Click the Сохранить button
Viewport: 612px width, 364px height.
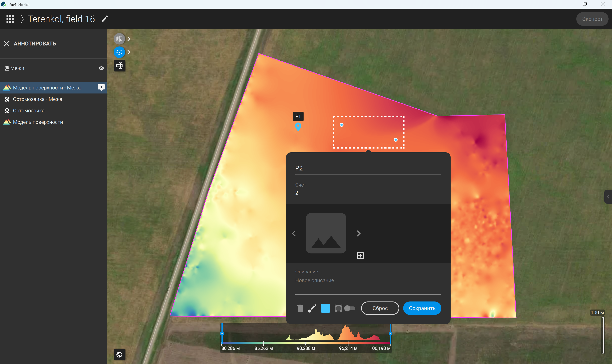422,308
